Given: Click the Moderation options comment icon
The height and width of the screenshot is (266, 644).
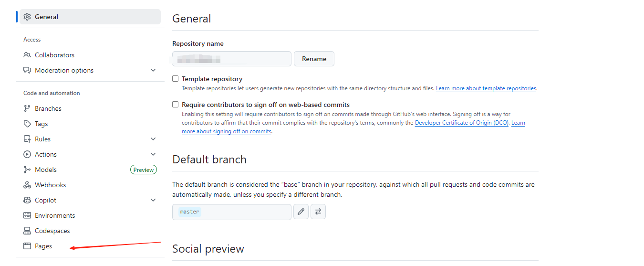Looking at the screenshot, I should [x=27, y=70].
